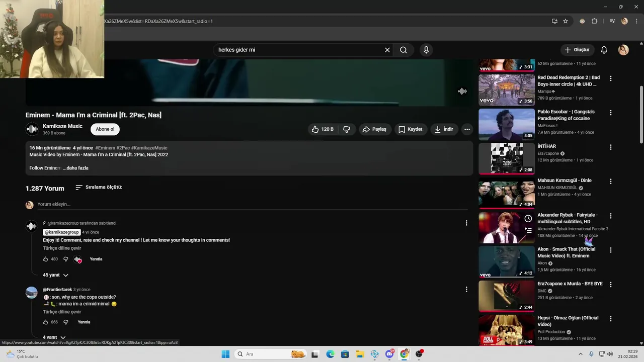Reply to pinned comment via Yanıtla

point(96,259)
